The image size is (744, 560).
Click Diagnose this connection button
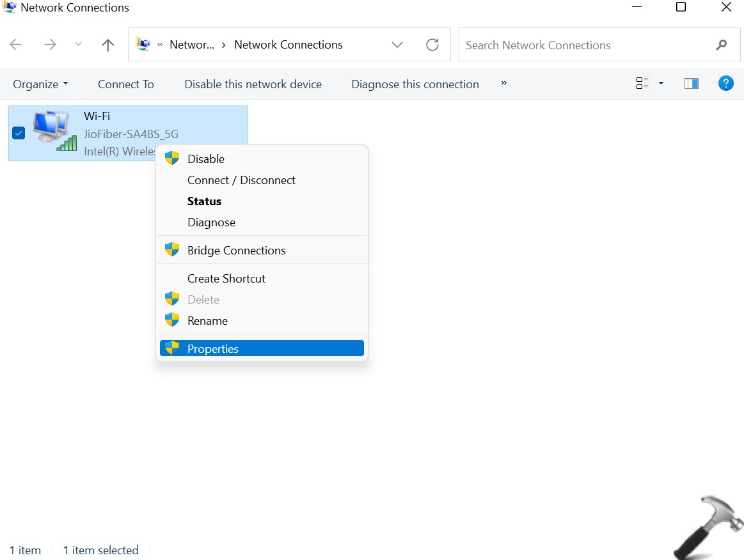coord(415,84)
